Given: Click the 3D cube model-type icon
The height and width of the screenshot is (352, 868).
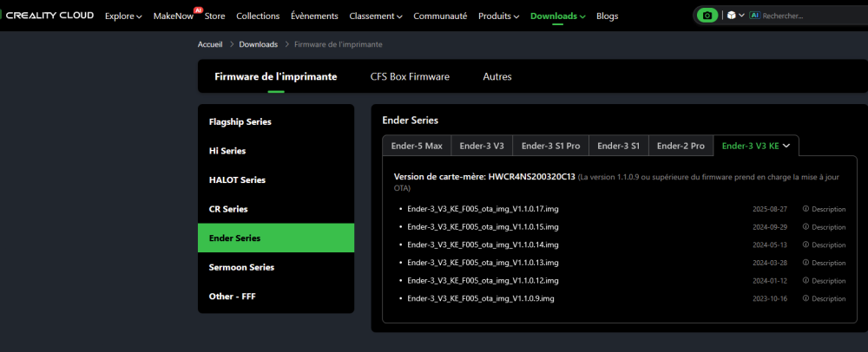Looking at the screenshot, I should tap(731, 16).
